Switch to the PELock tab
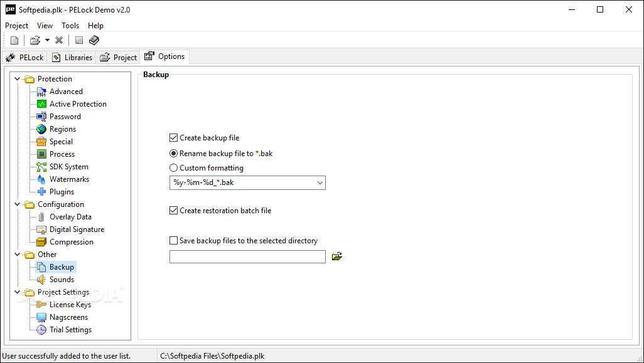The width and height of the screenshot is (644, 363). coord(25,58)
